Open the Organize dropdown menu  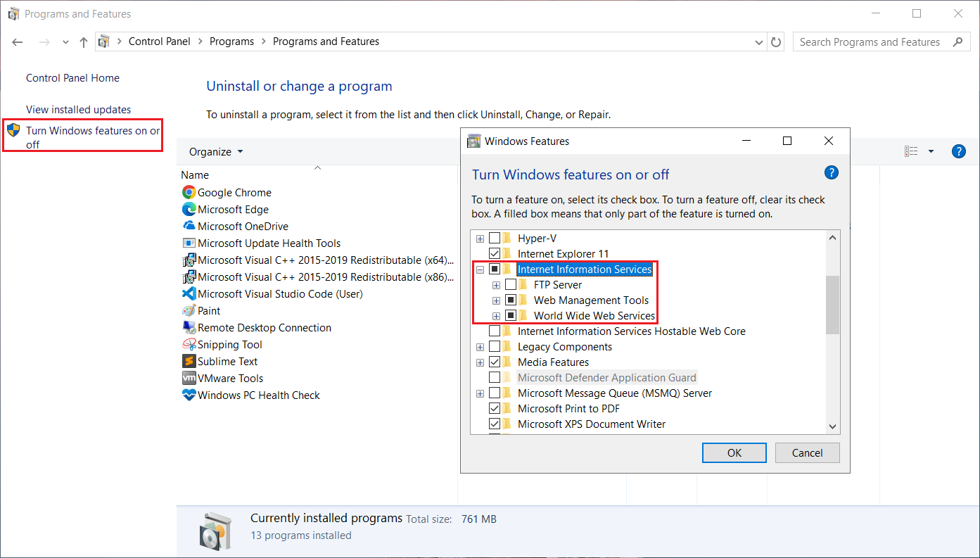point(215,151)
